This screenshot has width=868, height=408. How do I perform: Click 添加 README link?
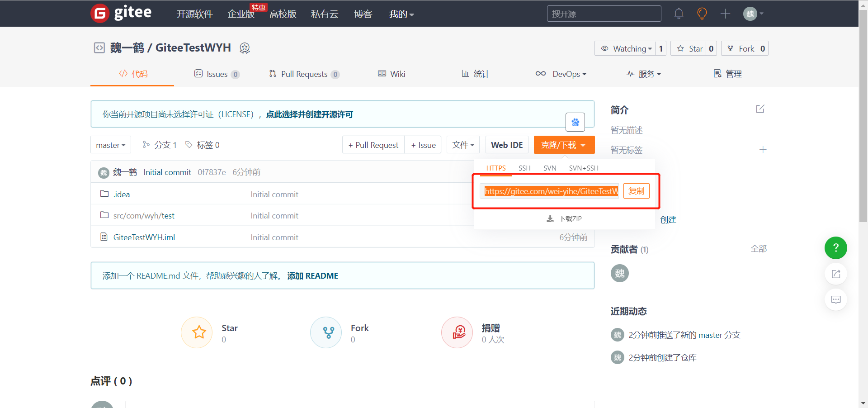(313, 275)
